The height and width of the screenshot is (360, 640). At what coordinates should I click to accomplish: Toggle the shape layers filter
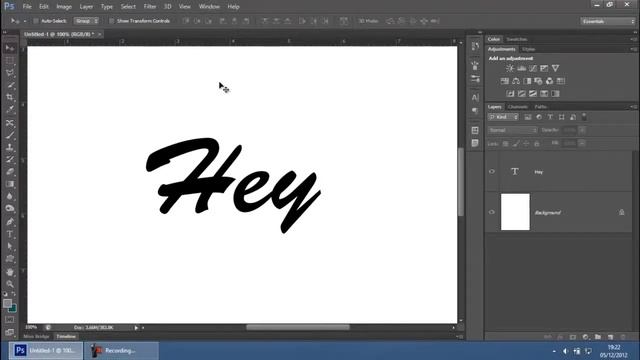562,117
